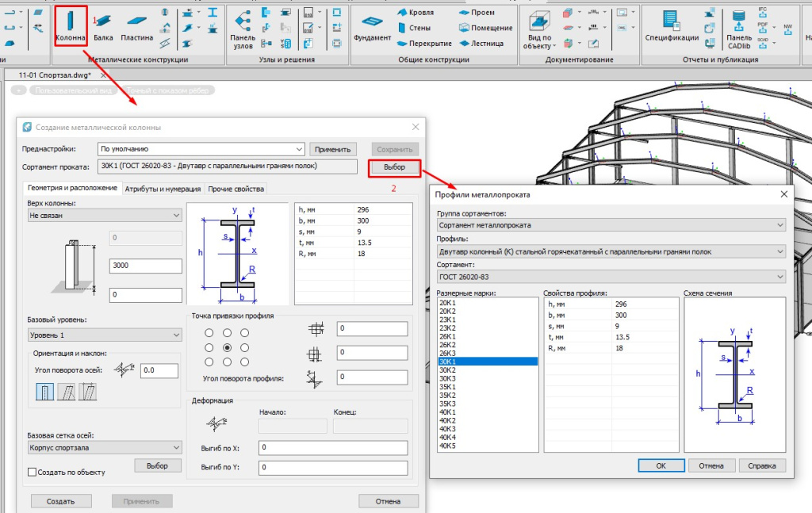This screenshot has width=812, height=513.
Task: Enable the Создать по объекту checkbox
Action: [33, 473]
